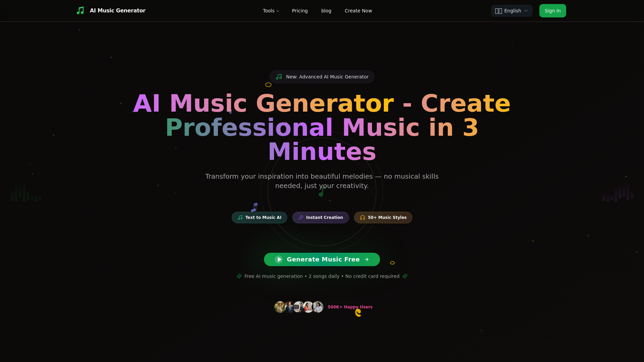Viewport: 644px width, 362px height.
Task: Click the note icon on Text to Music AI
Action: (240, 218)
